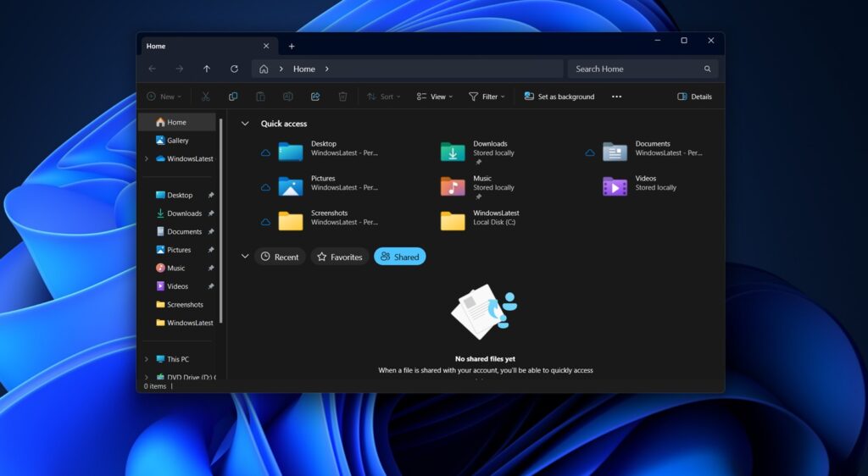Toggle the Details pane button

(694, 97)
